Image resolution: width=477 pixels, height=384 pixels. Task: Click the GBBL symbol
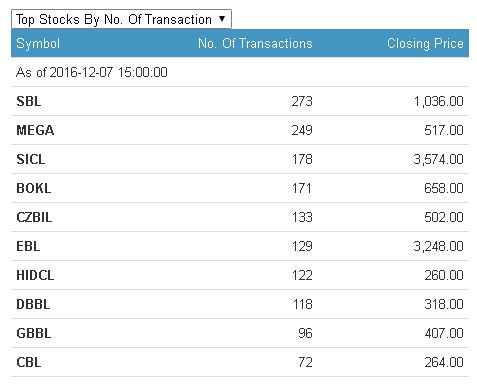34,333
